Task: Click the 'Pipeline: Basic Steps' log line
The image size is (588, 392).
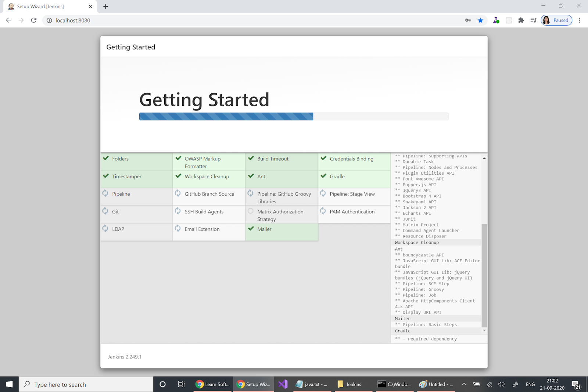Action: click(430, 325)
